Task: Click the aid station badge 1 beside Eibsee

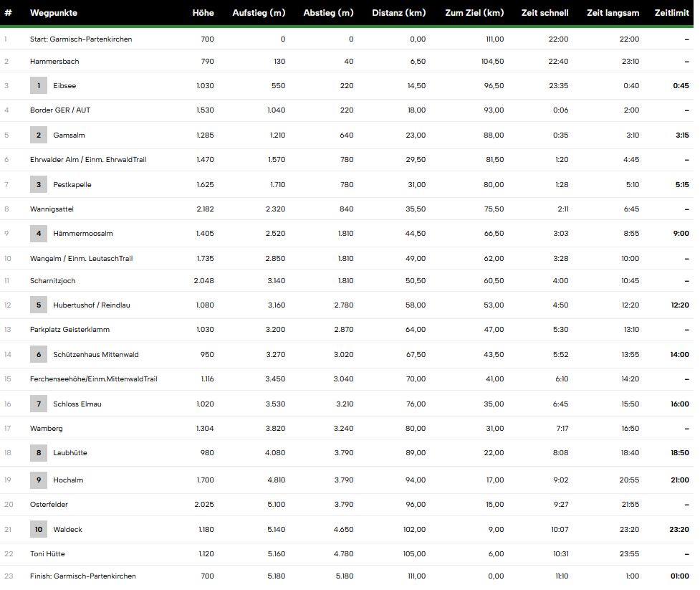Action: (x=39, y=86)
